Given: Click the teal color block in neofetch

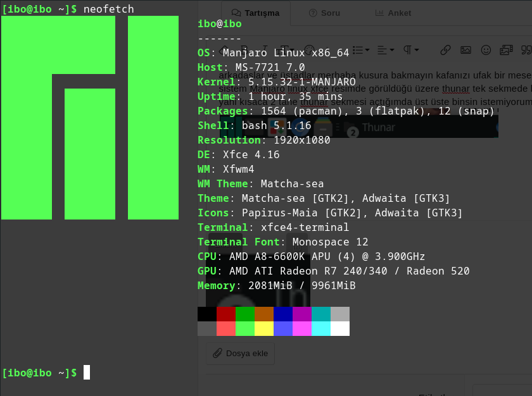Looking at the screenshot, I should 321,314.
